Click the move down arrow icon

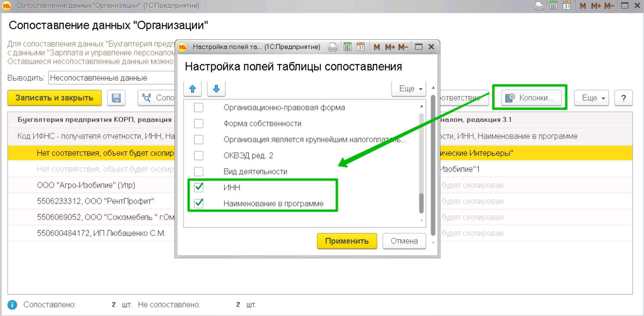(216, 89)
